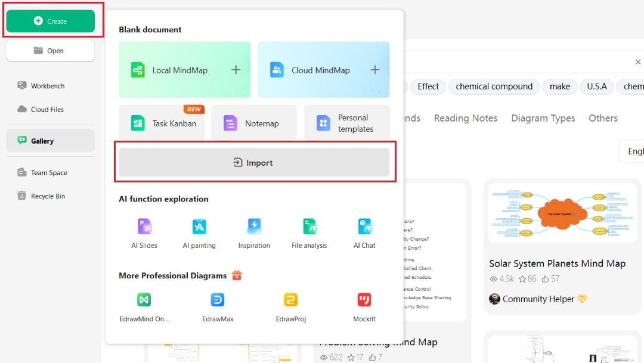
Task: Select the Effect tag
Action: (x=428, y=86)
